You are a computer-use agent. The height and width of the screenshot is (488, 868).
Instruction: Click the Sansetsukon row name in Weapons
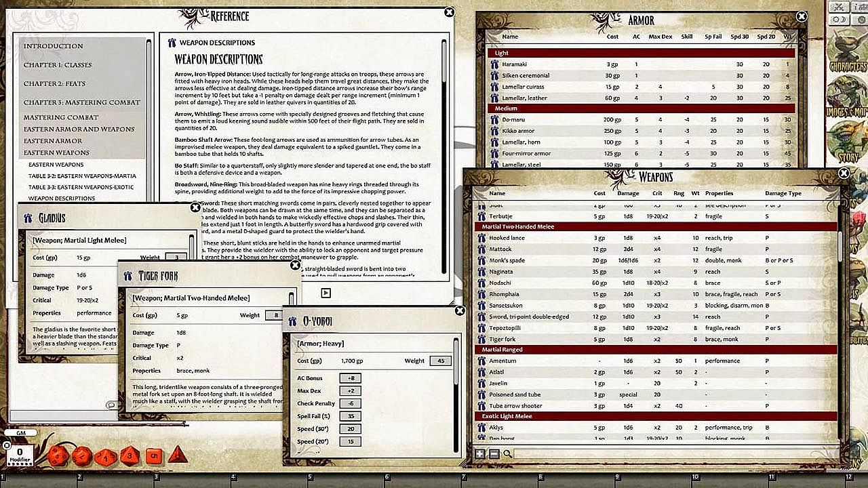(x=507, y=306)
